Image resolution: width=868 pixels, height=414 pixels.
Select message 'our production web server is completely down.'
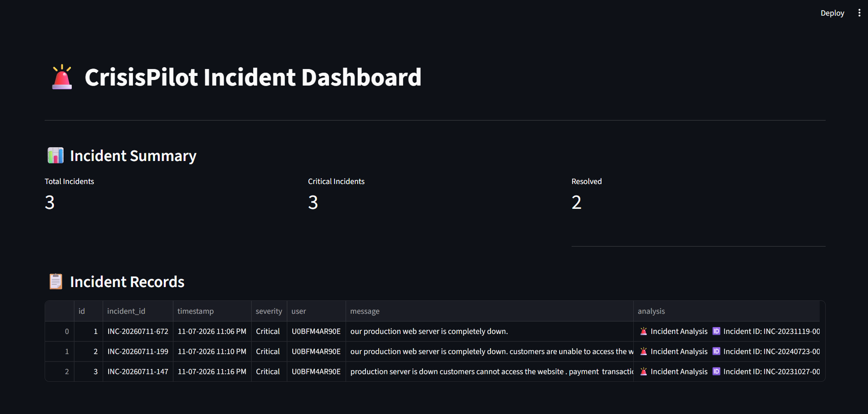click(x=489, y=331)
